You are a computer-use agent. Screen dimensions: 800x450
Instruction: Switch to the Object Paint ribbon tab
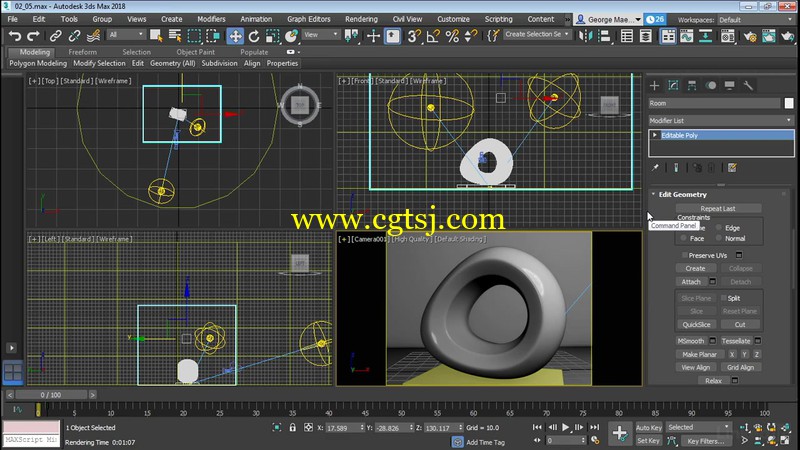[x=195, y=52]
